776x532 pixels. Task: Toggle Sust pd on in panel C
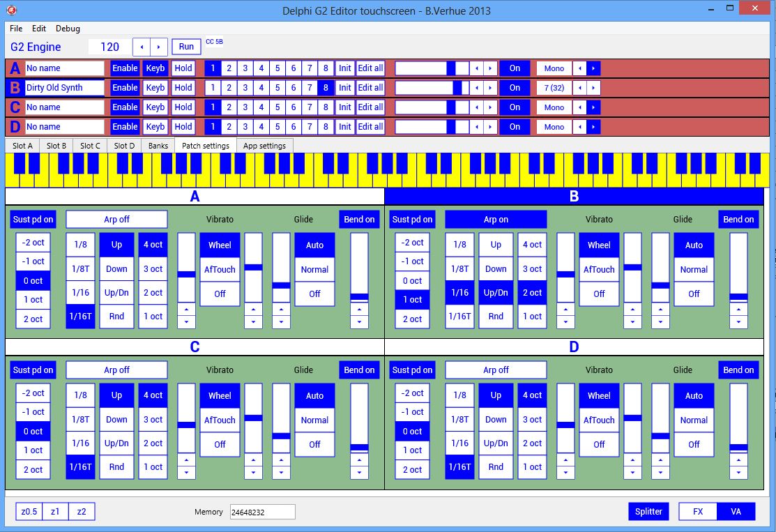[x=33, y=370]
